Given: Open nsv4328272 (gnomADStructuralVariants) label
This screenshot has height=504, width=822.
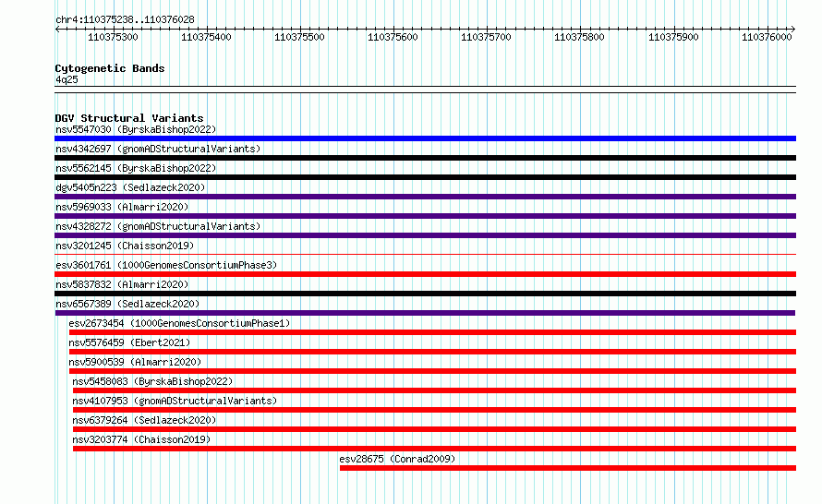Looking at the screenshot, I should 158,226.
